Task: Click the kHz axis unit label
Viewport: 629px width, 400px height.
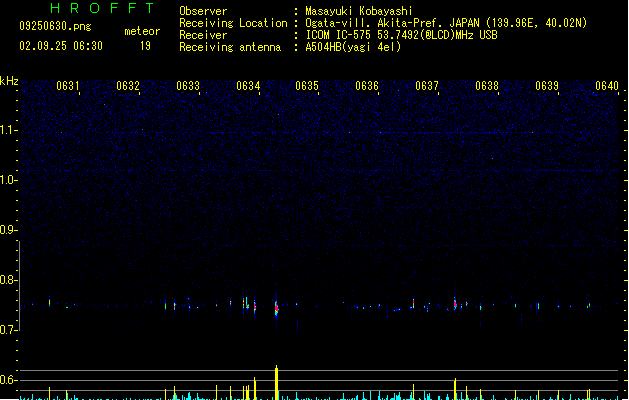Action: pos(9,81)
